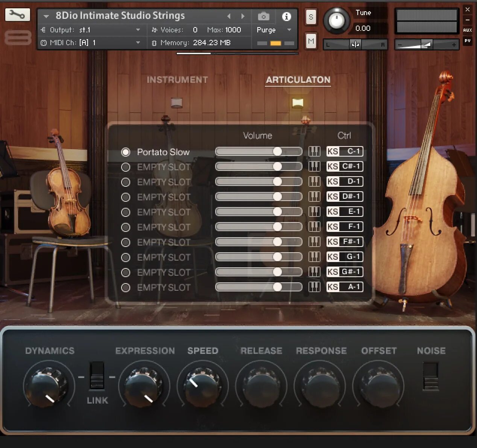477x448 pixels.
Task: Click the Portato Slow volume slider
Action: click(x=258, y=151)
